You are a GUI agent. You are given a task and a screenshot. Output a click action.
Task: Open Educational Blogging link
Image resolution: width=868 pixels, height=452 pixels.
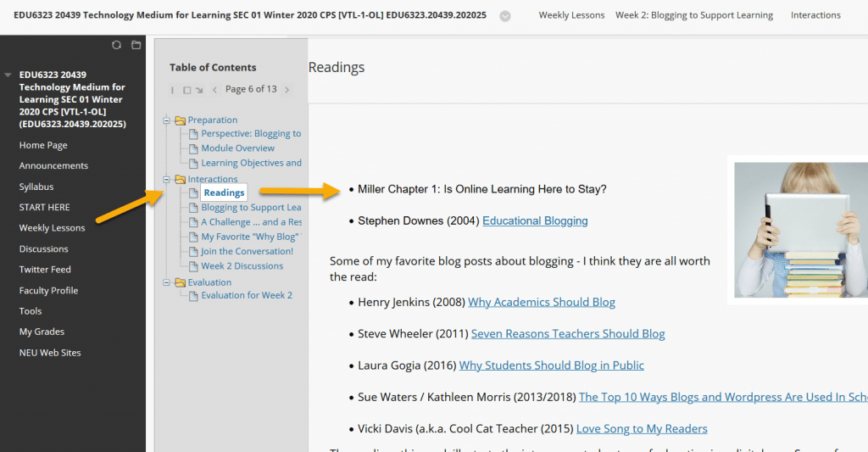[535, 221]
